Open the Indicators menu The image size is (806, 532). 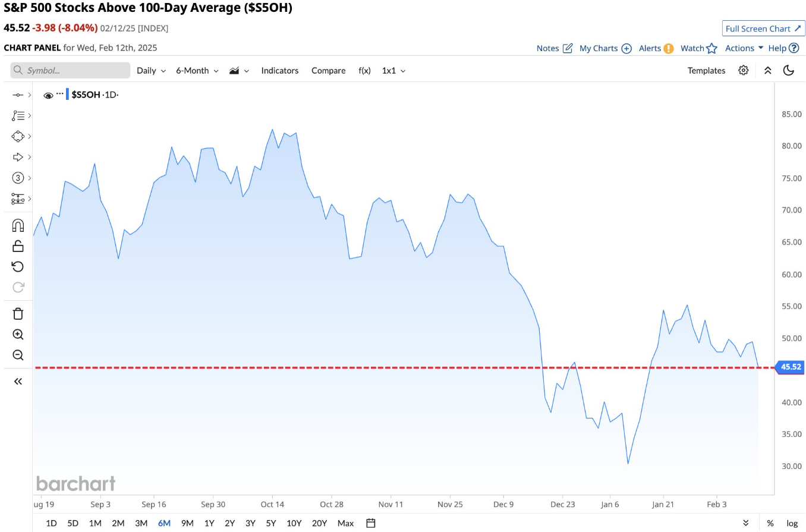[279, 70]
